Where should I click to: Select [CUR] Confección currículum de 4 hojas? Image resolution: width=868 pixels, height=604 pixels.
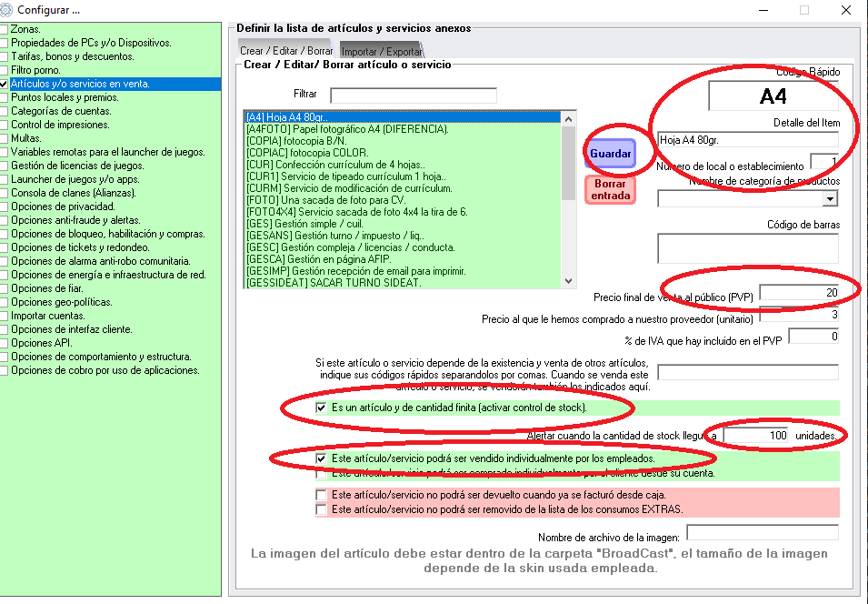[403, 165]
